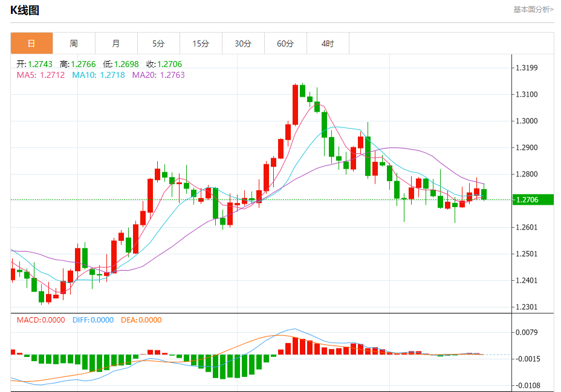561x392 pixels.
Task: Switch to the 月 monthly tab
Action: click(116, 43)
